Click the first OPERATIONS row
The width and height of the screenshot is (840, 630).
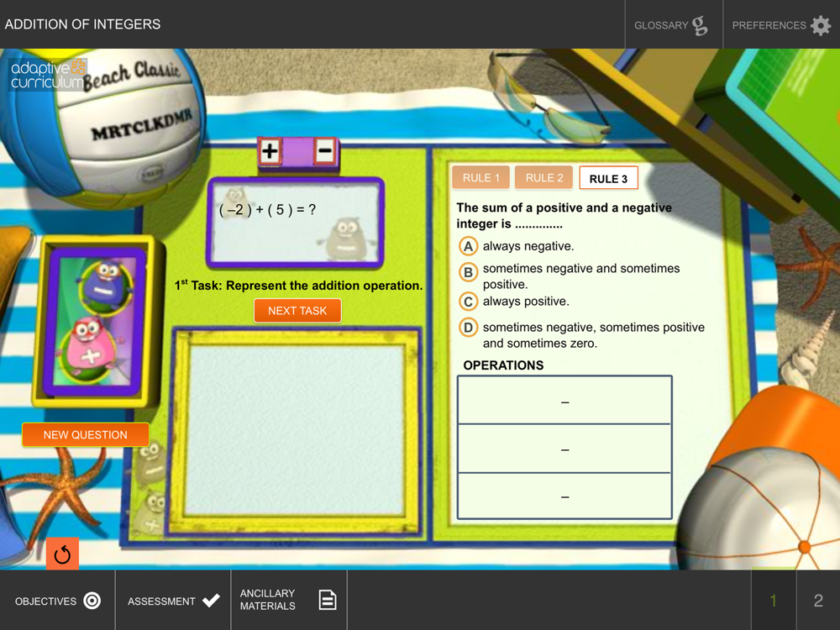pos(564,400)
